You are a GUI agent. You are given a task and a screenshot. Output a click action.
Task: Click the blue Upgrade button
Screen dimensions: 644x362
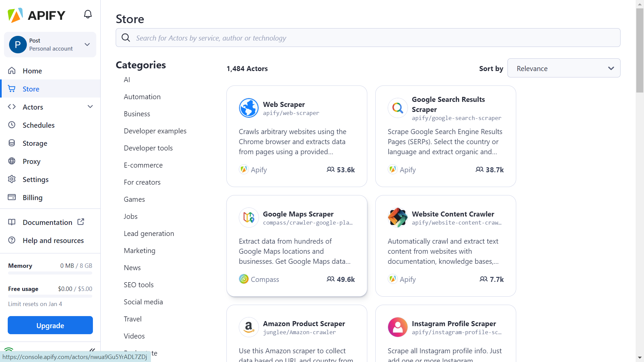point(50,325)
